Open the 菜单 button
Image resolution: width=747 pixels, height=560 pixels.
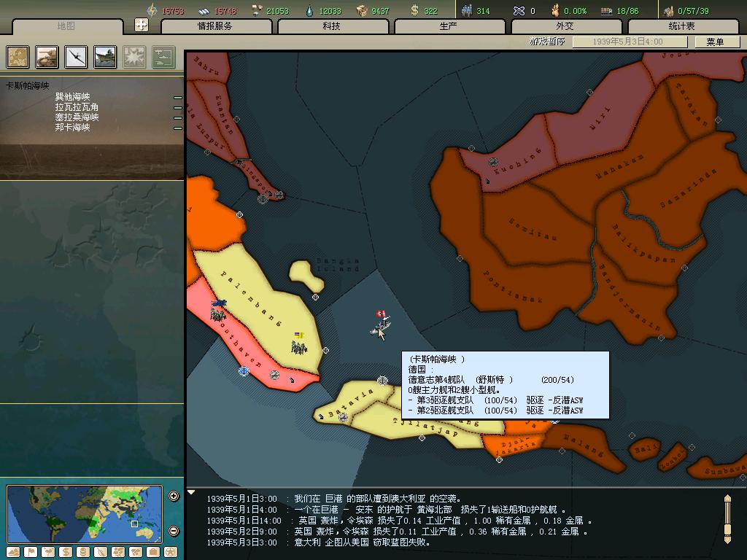click(716, 42)
